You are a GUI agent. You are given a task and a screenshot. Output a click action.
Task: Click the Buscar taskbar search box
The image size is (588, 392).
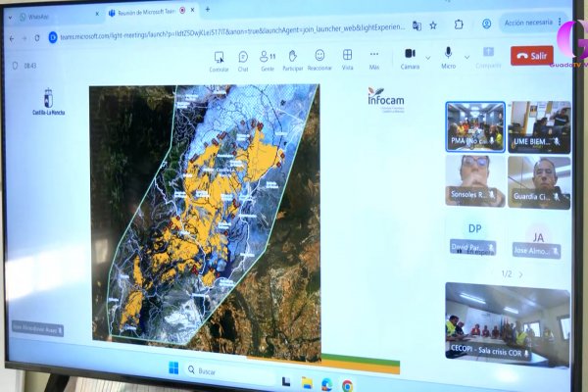pos(230,371)
